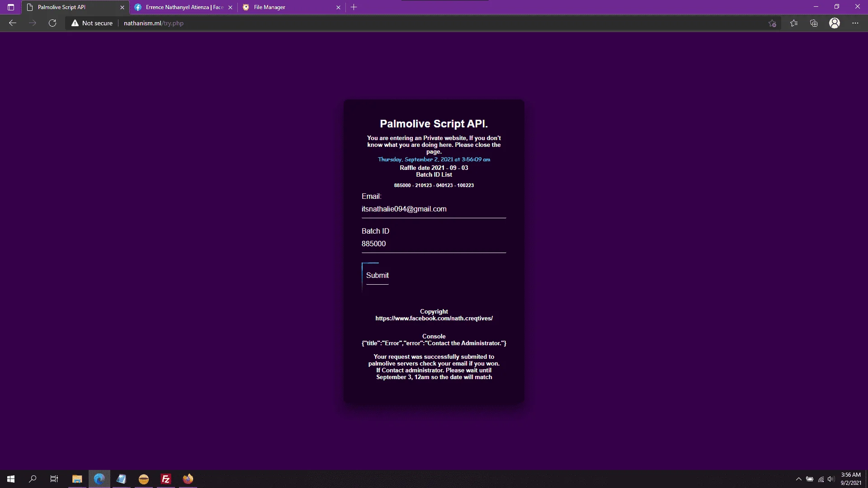Viewport: 868px width, 488px height.
Task: Click the volume speaker tray icon
Action: tap(831, 479)
